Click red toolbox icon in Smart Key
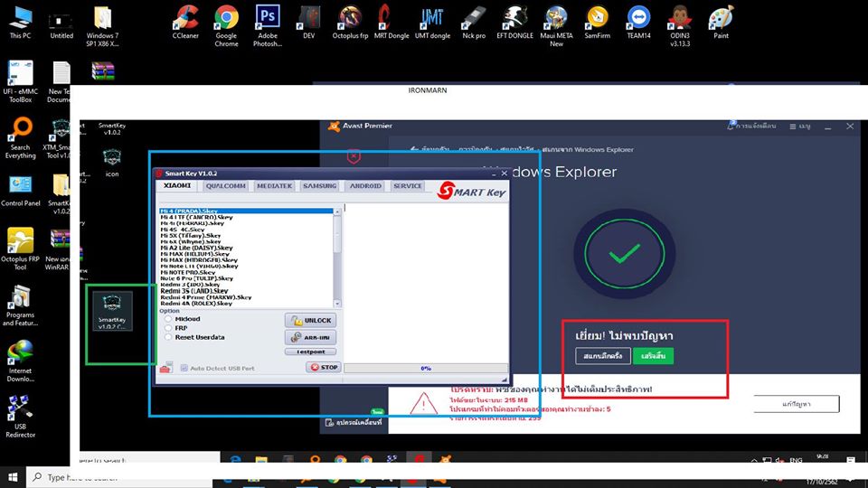Screen dimensions: 868x488 (x=165, y=368)
